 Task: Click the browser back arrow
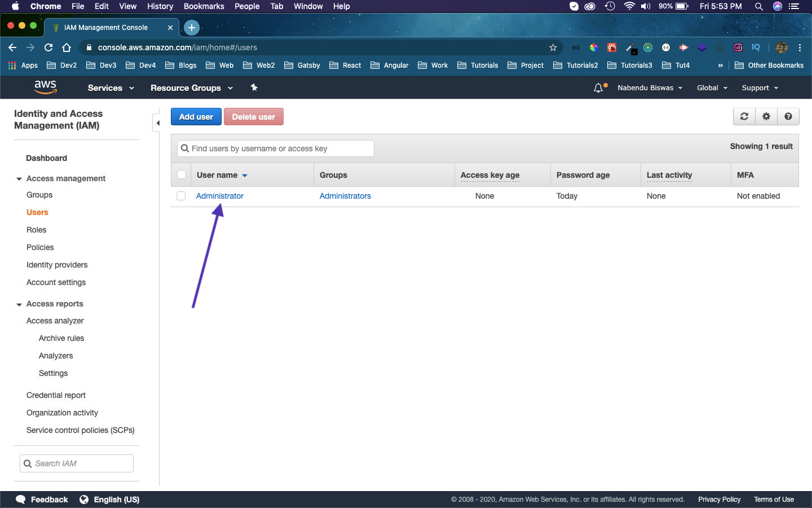click(12, 47)
